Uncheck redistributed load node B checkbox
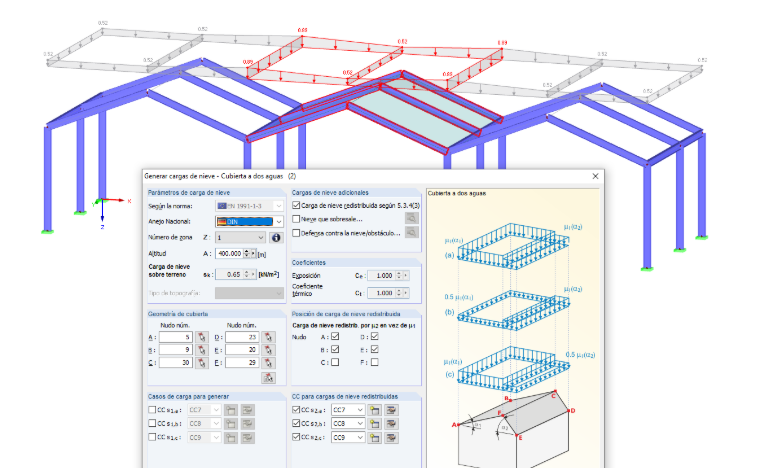 pyautogui.click(x=335, y=349)
